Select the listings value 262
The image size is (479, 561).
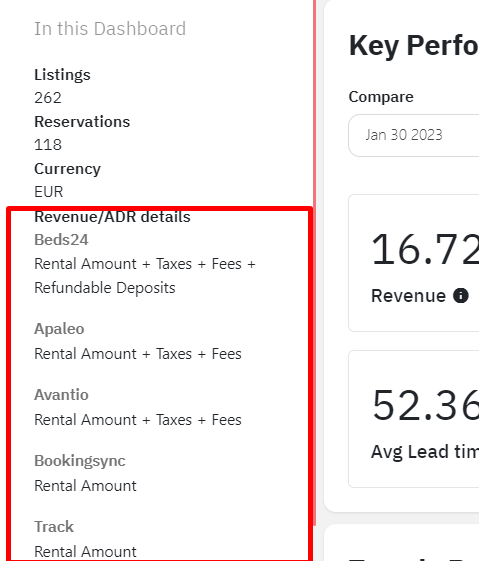48,98
